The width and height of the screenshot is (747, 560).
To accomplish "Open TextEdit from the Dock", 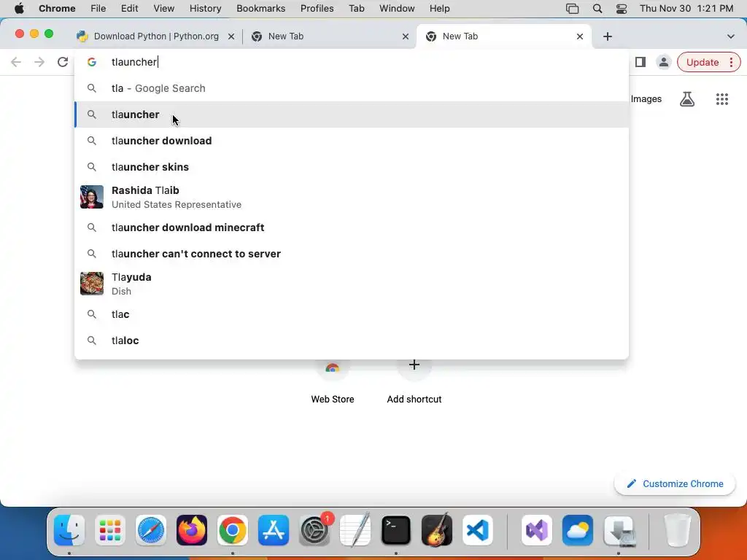I will point(355,530).
